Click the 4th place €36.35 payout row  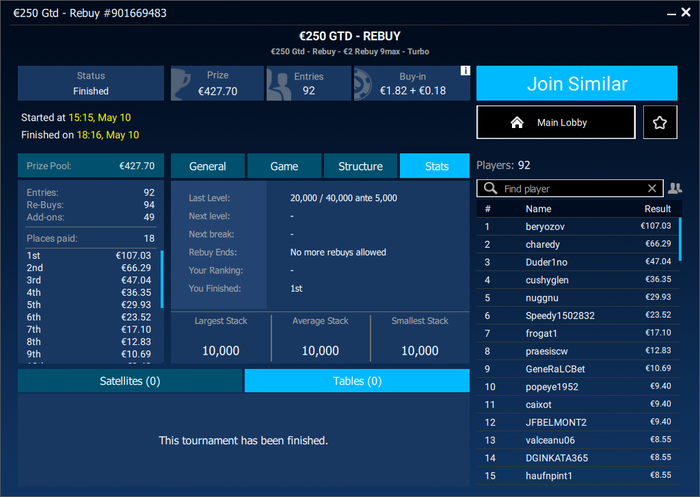click(89, 292)
